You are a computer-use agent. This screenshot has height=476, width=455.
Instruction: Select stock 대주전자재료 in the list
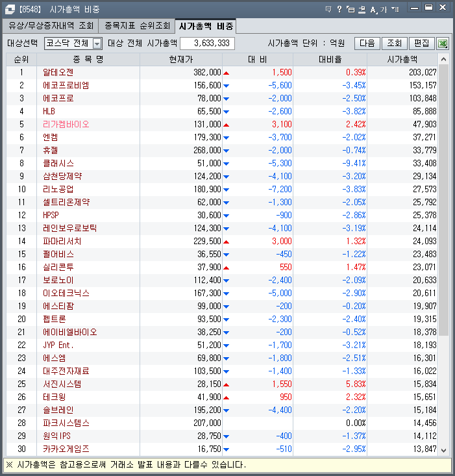tap(66, 371)
